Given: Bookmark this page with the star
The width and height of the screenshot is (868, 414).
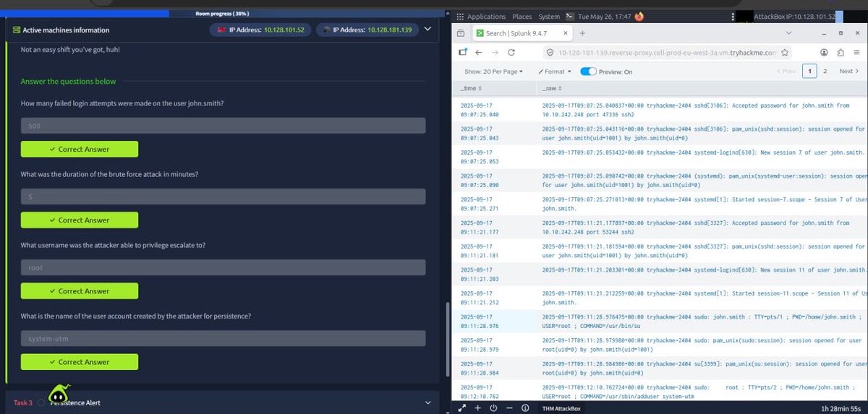Looking at the screenshot, I should pos(785,53).
